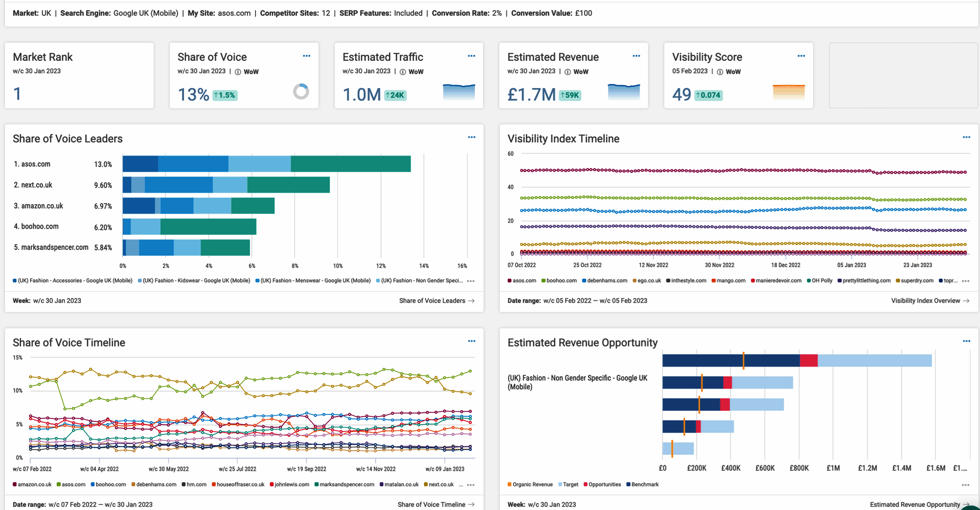Toggle boohoo.com series in Share of Voice Timeline legend

click(108, 485)
